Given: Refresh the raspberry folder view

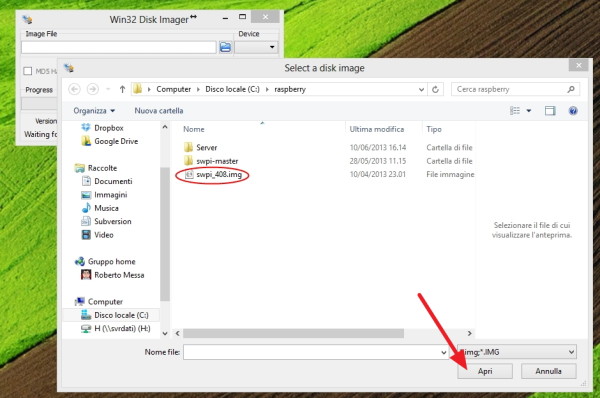Looking at the screenshot, I should pyautogui.click(x=435, y=89).
